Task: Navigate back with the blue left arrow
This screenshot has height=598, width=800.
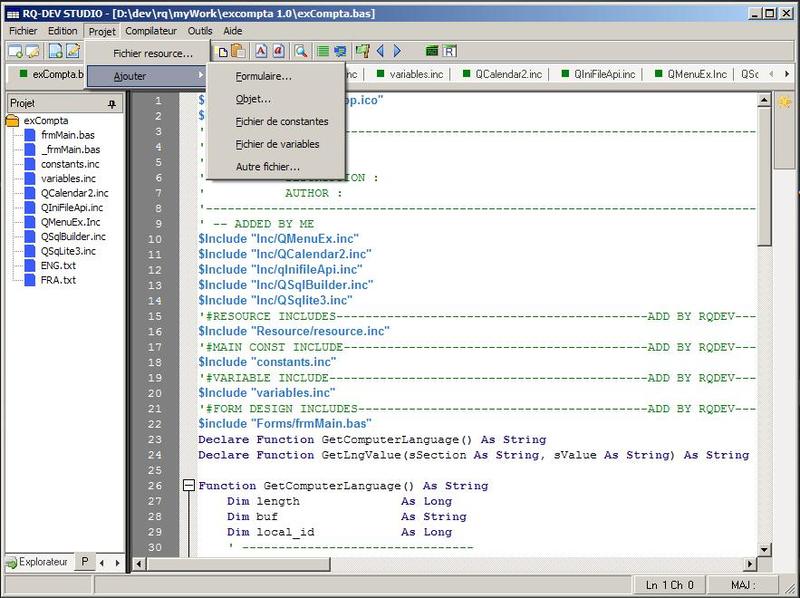Action: coord(380,51)
